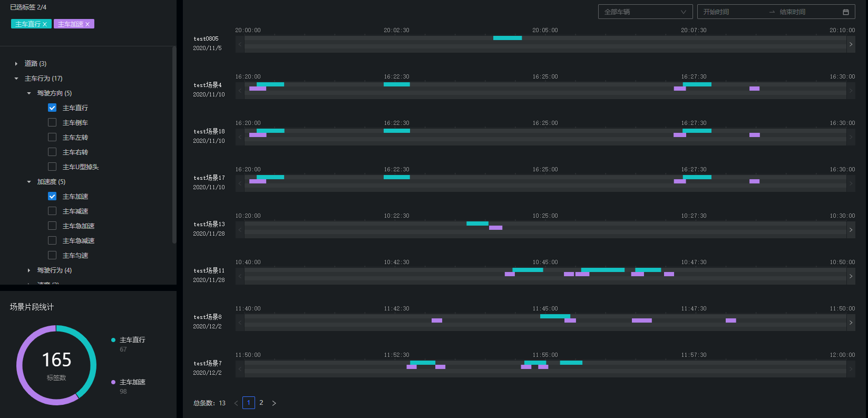Expand the 驾驶行为 (4) group
Screen dimensions: 868x418
(29, 270)
